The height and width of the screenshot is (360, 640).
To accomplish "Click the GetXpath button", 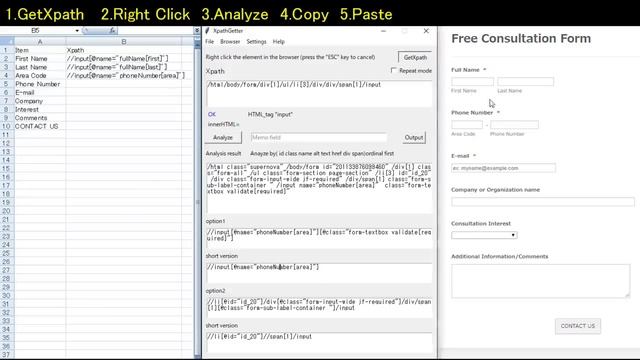I will tap(415, 58).
